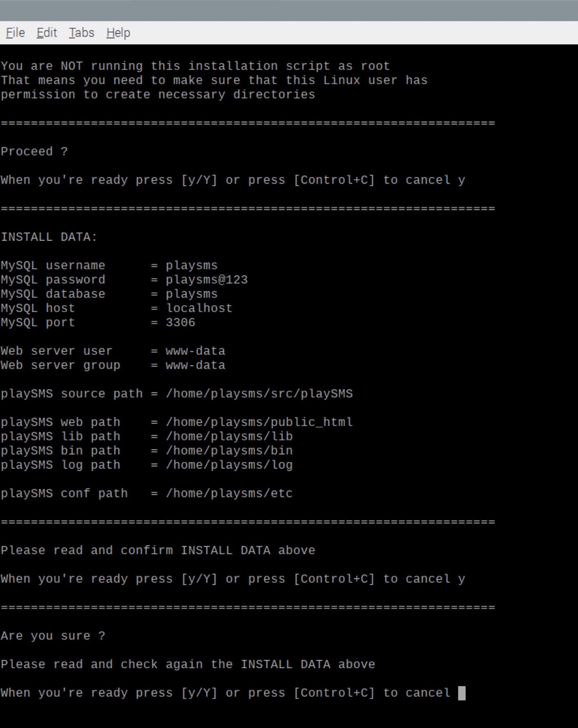This screenshot has width=578, height=728.
Task: Click the 'INSTALL DATA:' heading
Action: pos(49,237)
